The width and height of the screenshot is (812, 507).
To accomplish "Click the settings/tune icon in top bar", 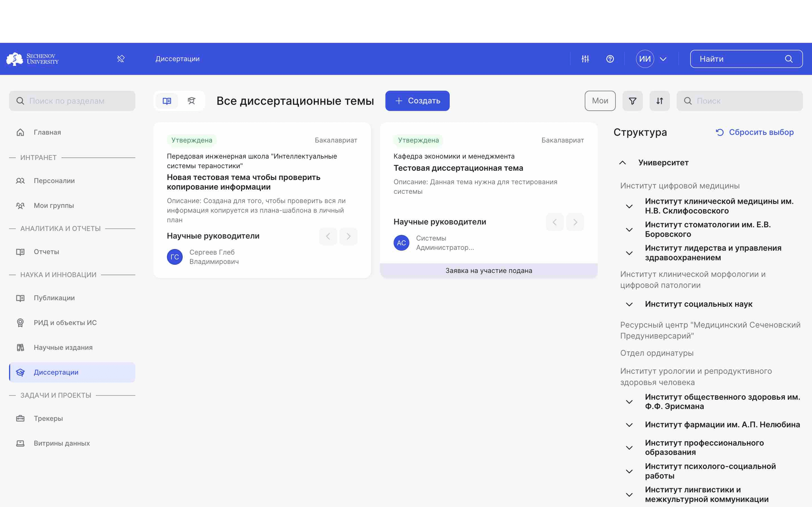I will pyautogui.click(x=585, y=58).
